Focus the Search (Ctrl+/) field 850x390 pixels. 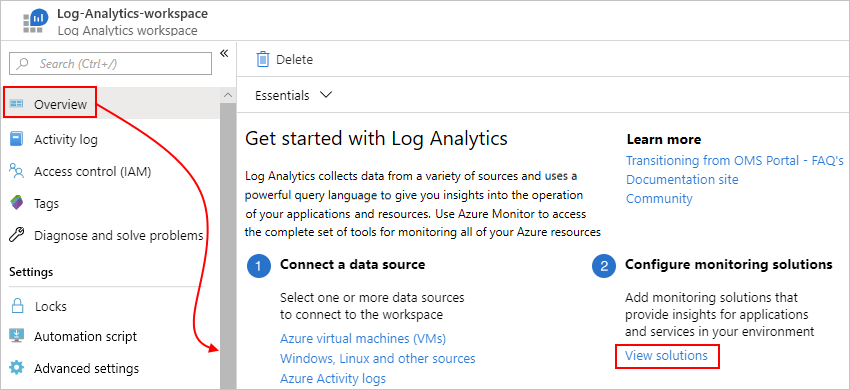pos(111,63)
